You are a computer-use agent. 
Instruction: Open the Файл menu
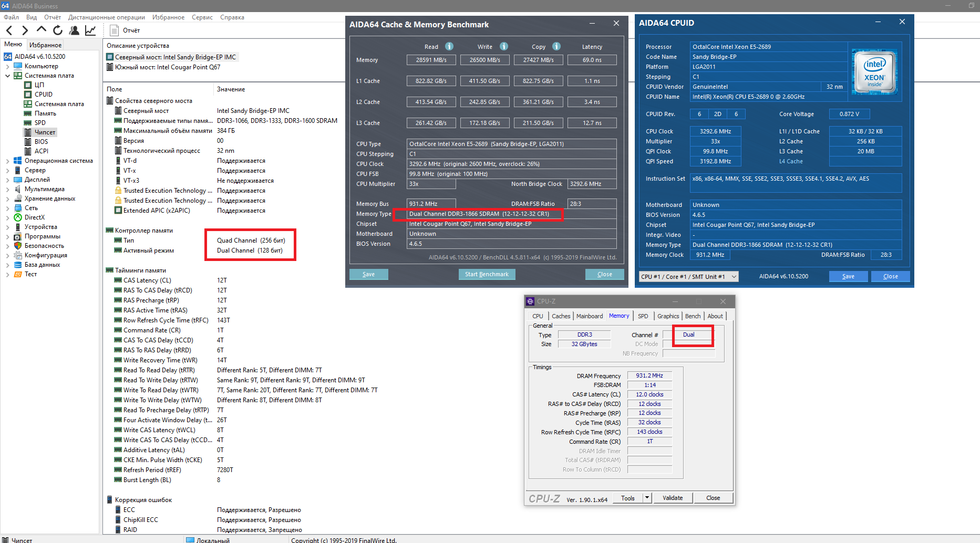[11, 17]
